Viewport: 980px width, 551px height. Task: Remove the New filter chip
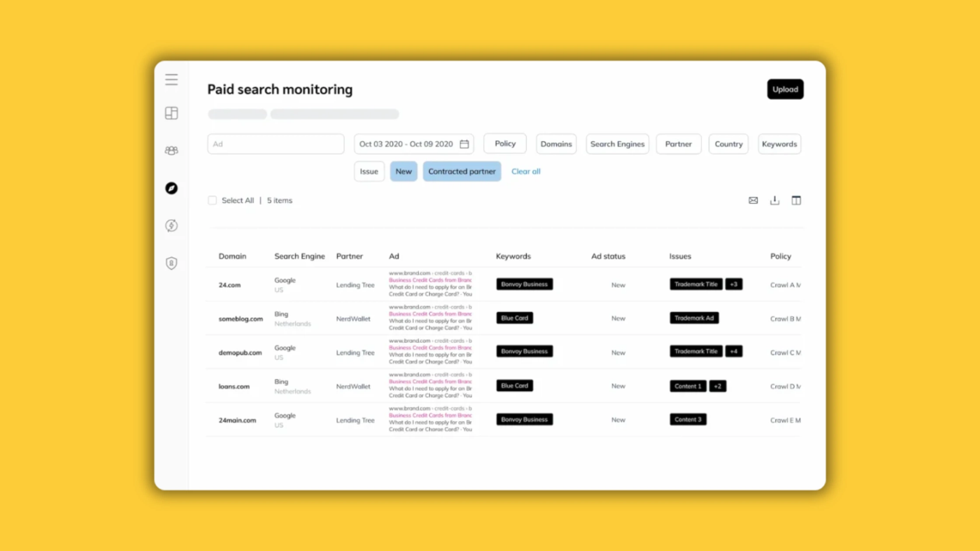(x=403, y=171)
